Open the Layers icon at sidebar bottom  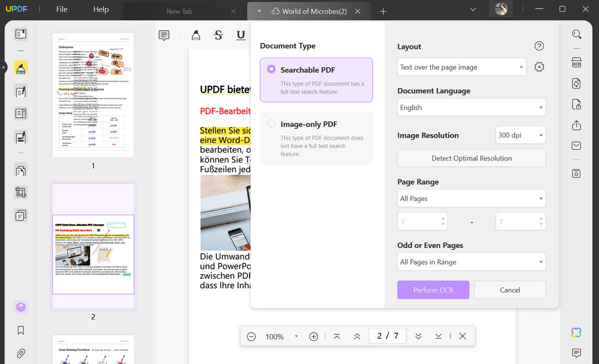(x=20, y=307)
